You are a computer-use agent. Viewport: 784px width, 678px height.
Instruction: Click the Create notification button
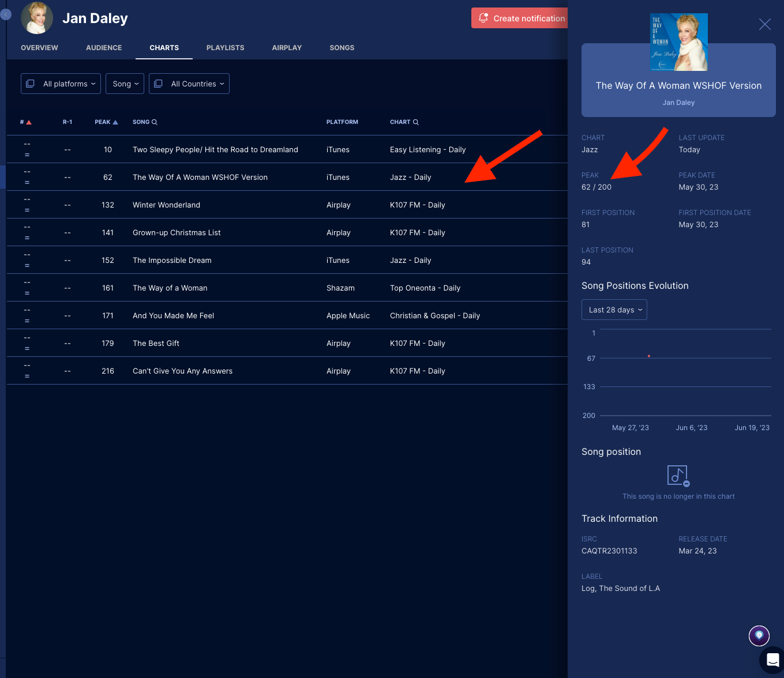point(519,18)
